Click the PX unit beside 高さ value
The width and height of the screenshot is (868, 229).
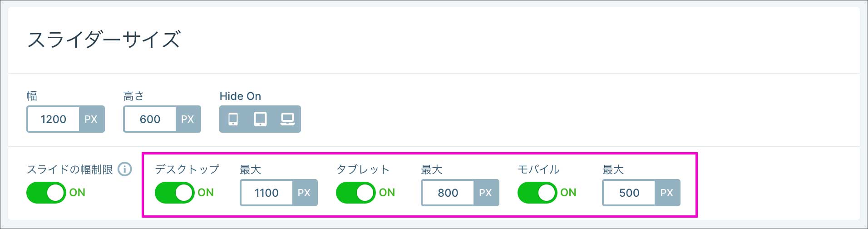pyautogui.click(x=187, y=119)
